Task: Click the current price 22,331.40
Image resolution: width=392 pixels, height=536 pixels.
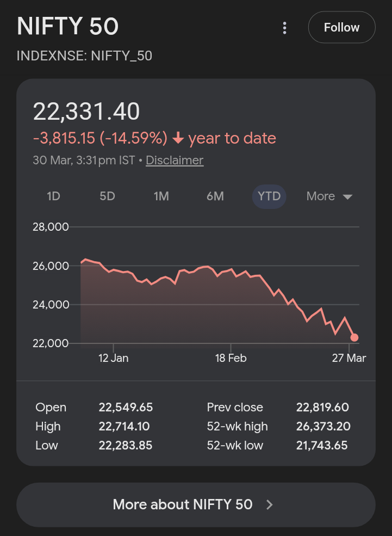Action: click(x=86, y=112)
